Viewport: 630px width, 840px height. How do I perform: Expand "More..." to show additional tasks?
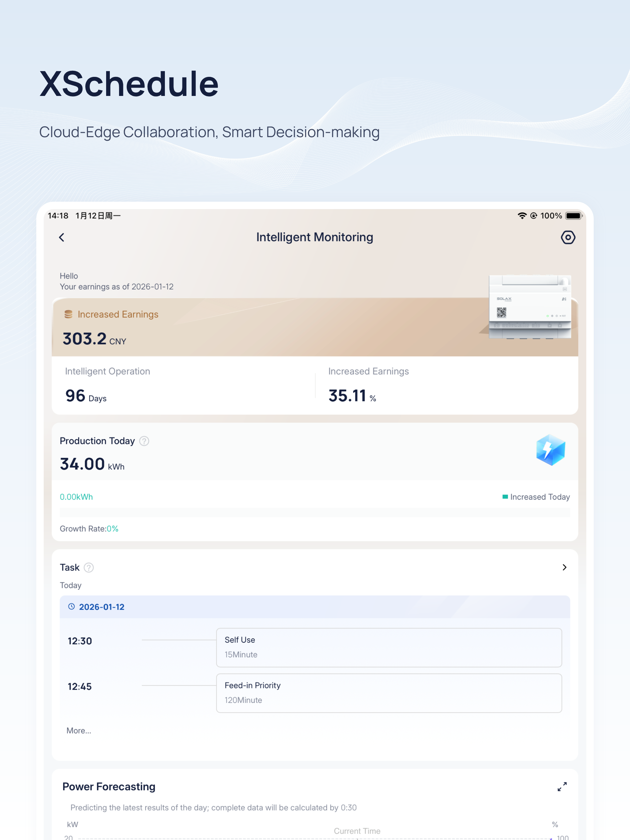79,730
